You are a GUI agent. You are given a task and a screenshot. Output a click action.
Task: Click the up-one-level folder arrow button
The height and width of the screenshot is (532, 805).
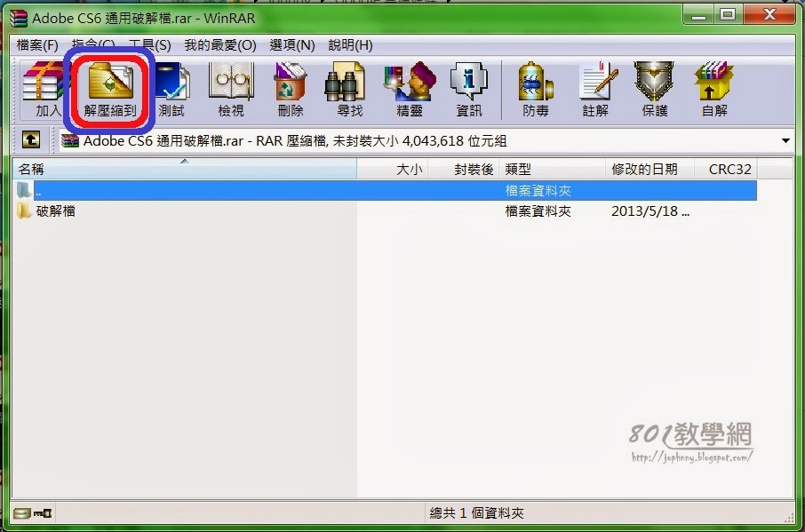(x=31, y=139)
